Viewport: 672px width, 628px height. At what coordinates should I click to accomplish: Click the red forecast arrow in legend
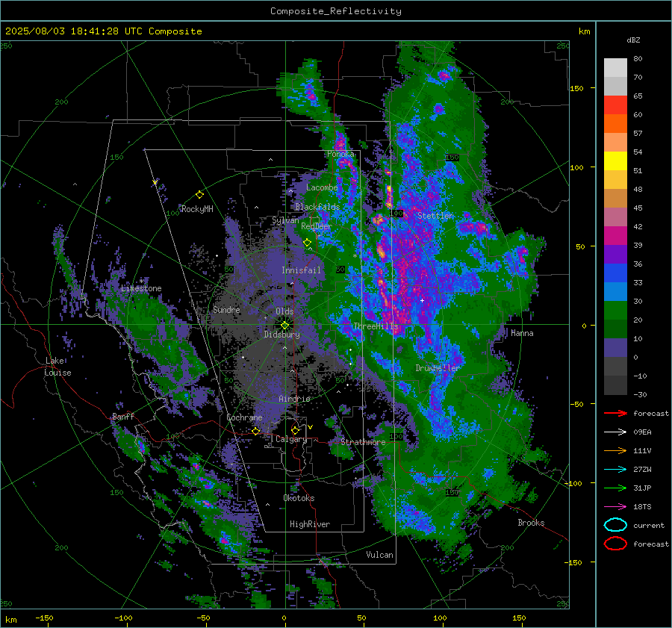(x=615, y=413)
